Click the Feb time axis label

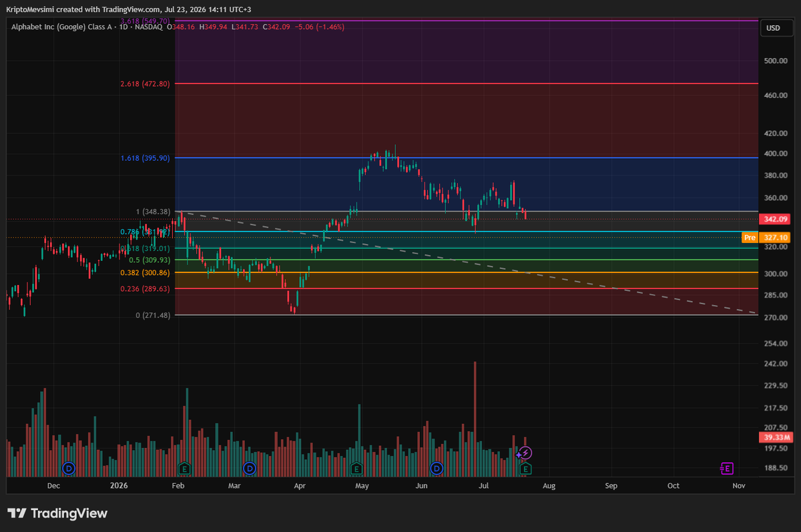pos(177,486)
